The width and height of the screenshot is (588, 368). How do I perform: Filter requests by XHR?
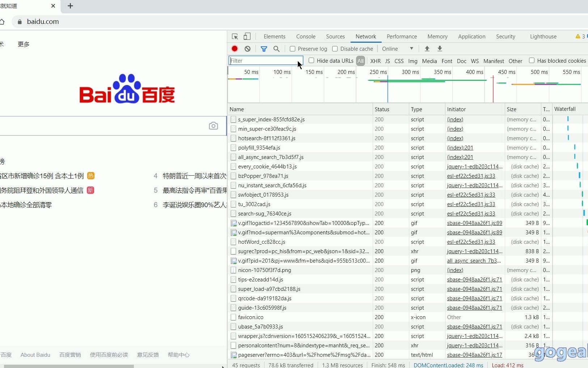click(x=375, y=61)
